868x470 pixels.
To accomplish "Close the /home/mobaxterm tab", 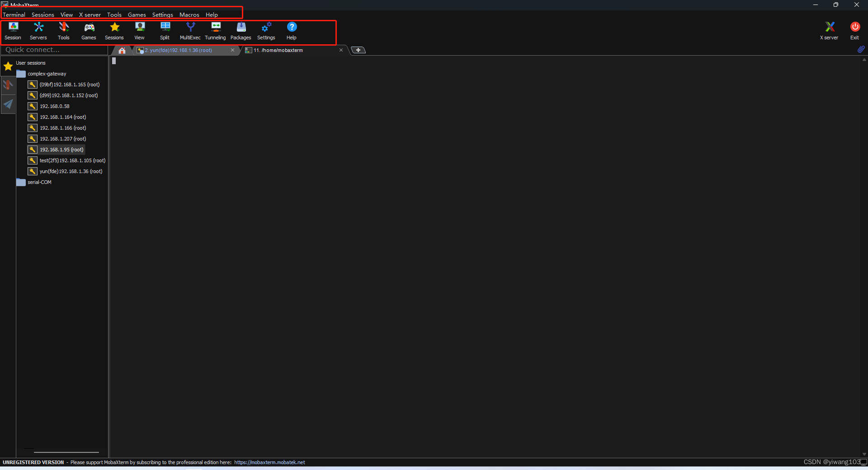I will 341,50.
